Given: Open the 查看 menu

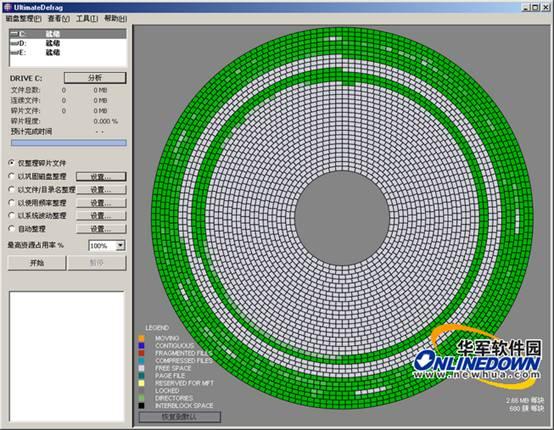Looking at the screenshot, I should [59, 18].
